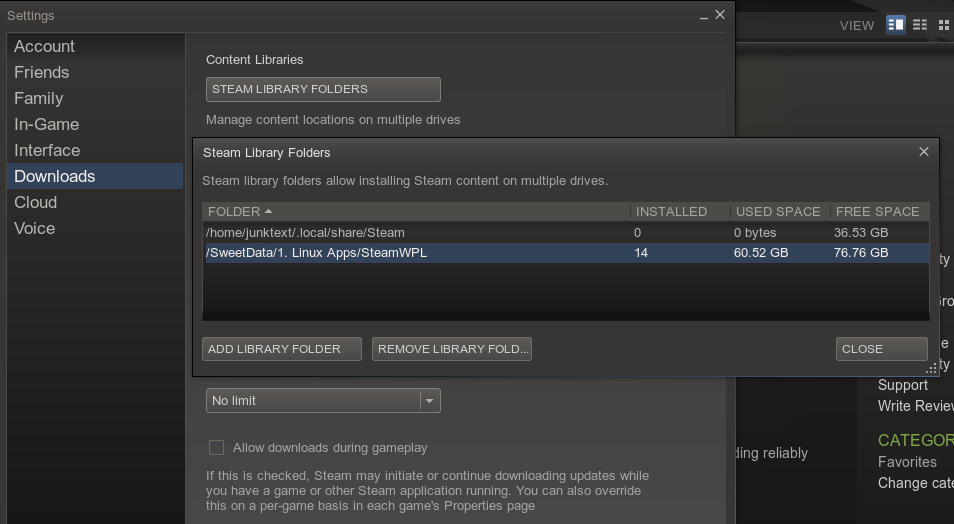Image resolution: width=954 pixels, height=524 pixels.
Task: Switch to detail view icon in Steam library
Action: 896,25
